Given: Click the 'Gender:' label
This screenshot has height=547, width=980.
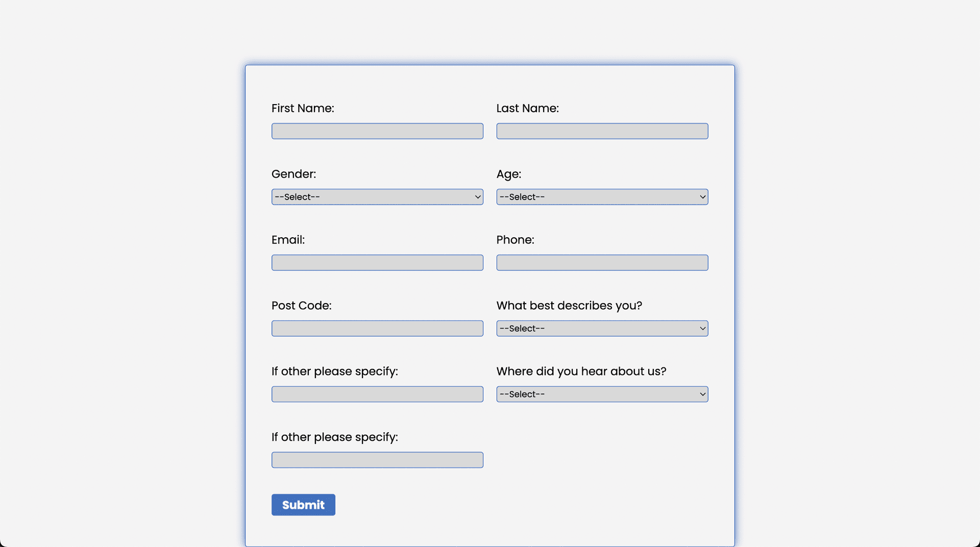Looking at the screenshot, I should point(293,174).
